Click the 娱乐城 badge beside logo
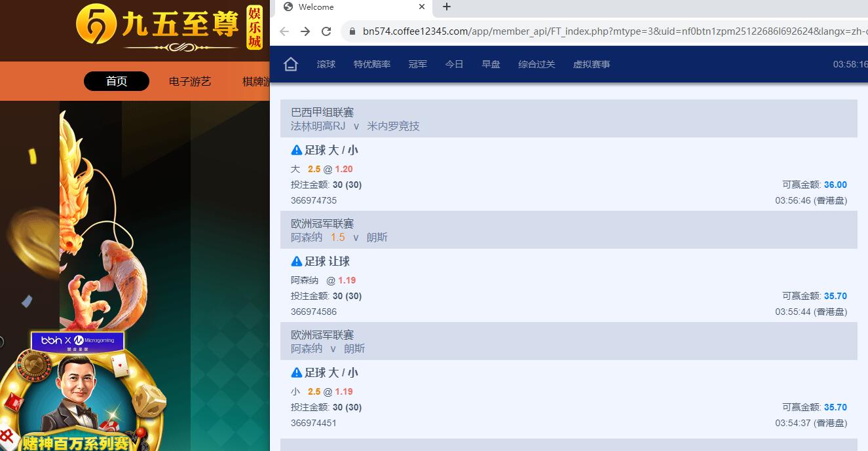Viewport: 868px width, 451px height. click(254, 27)
